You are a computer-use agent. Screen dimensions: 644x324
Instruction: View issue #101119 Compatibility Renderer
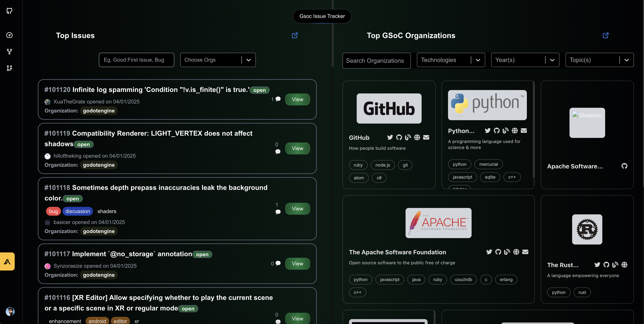pyautogui.click(x=297, y=148)
